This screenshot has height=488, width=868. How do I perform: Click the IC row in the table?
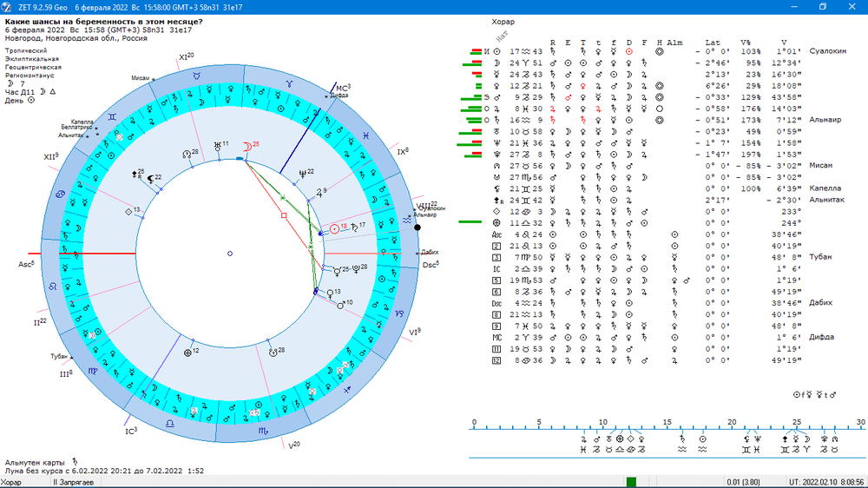[647, 269]
